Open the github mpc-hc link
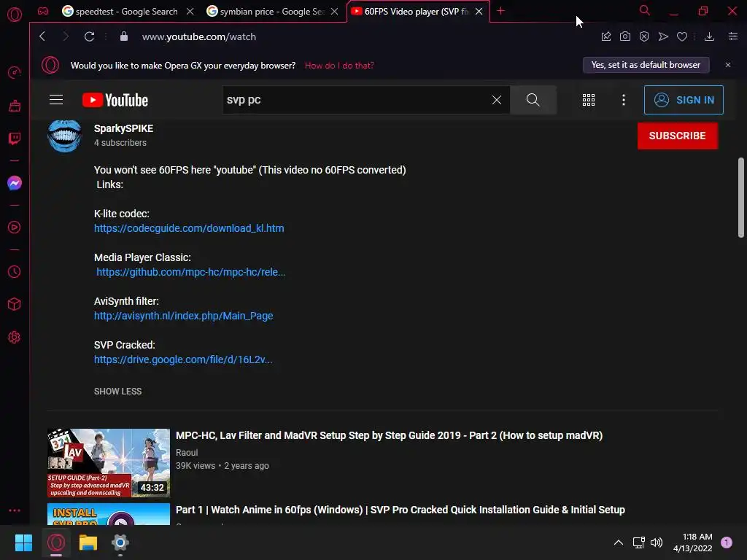This screenshot has width=747, height=560. tap(191, 272)
